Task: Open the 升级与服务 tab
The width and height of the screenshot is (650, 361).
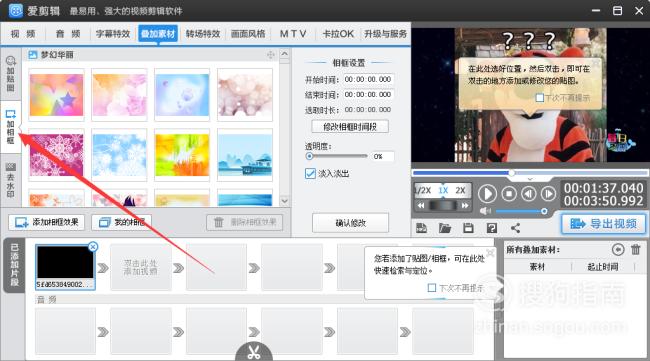Action: [385, 34]
